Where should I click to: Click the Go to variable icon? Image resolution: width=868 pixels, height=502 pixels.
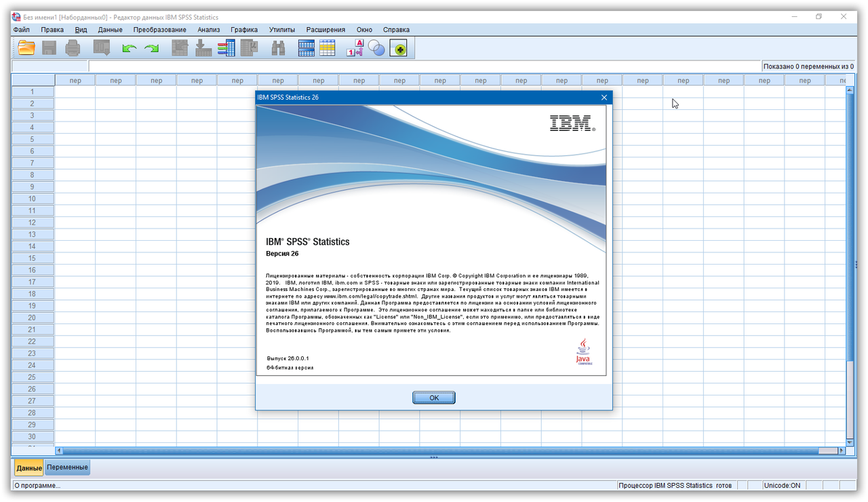point(203,47)
